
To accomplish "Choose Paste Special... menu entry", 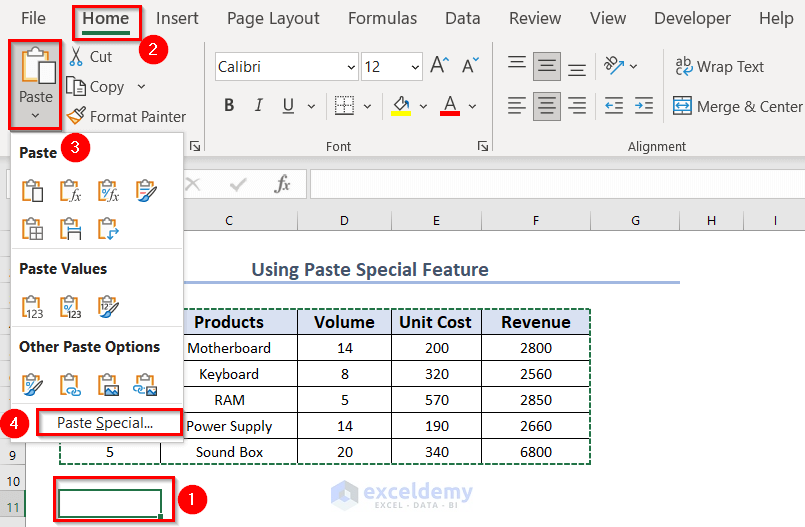I will [x=106, y=422].
